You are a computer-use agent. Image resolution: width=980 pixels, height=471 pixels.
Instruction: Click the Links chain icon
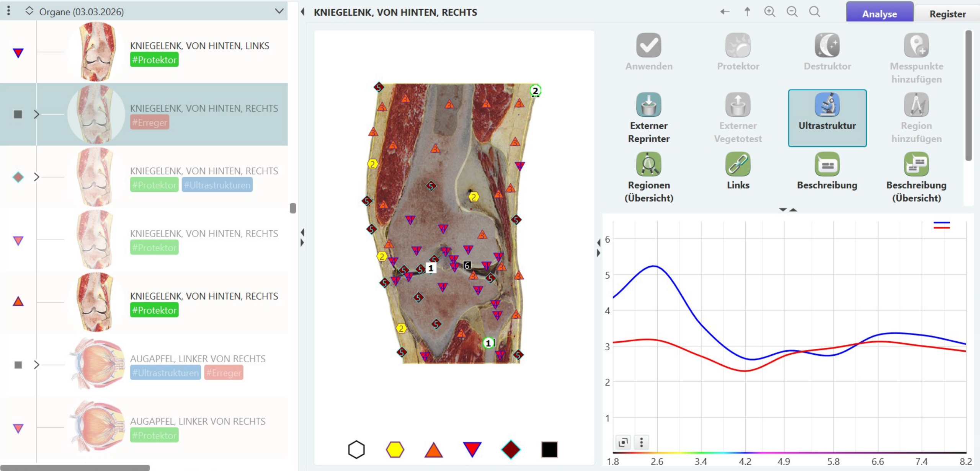click(x=738, y=165)
